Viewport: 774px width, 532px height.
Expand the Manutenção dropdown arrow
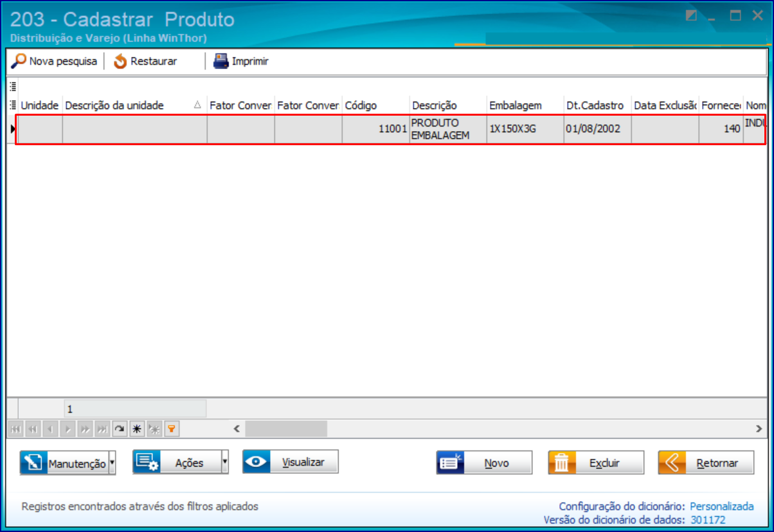coord(113,463)
